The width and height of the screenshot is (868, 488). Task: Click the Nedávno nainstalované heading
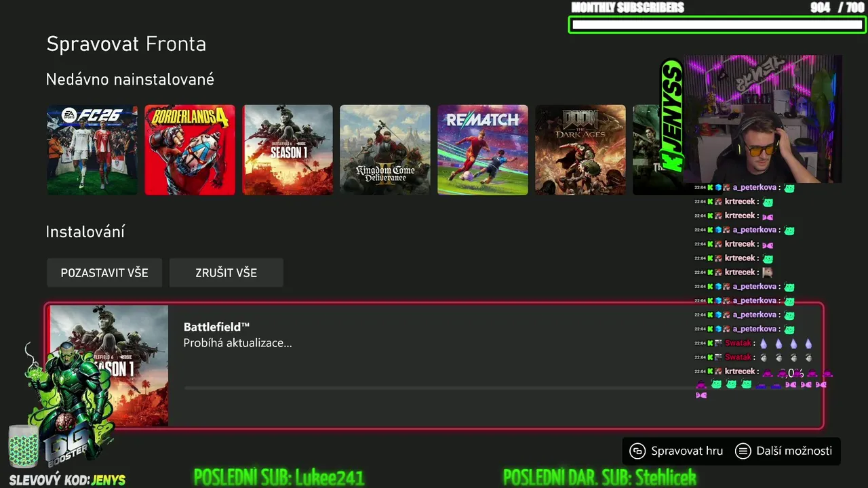tap(130, 79)
